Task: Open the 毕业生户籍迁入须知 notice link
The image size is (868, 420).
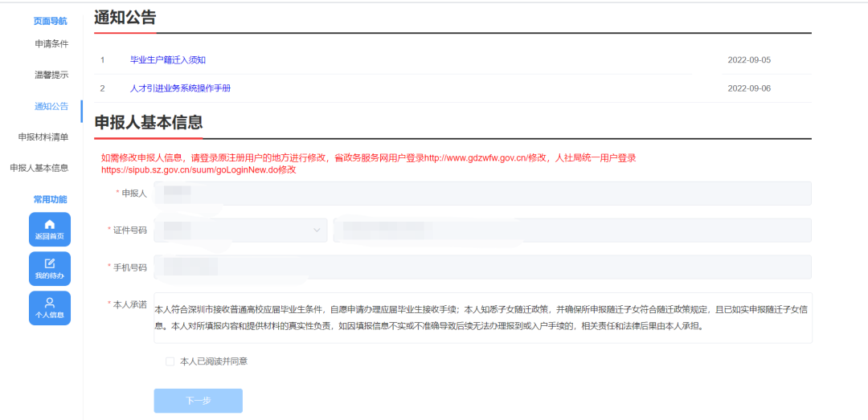Action: pyautogui.click(x=168, y=59)
